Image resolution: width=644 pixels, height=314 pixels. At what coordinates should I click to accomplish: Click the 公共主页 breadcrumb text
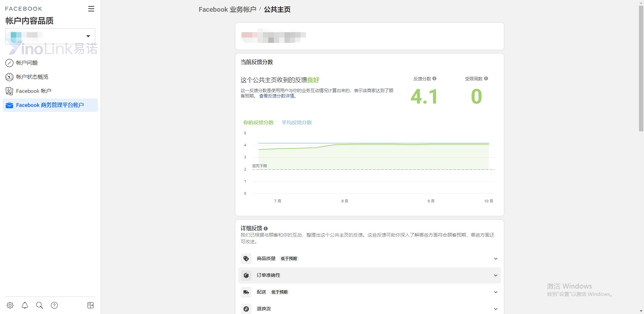(x=277, y=9)
